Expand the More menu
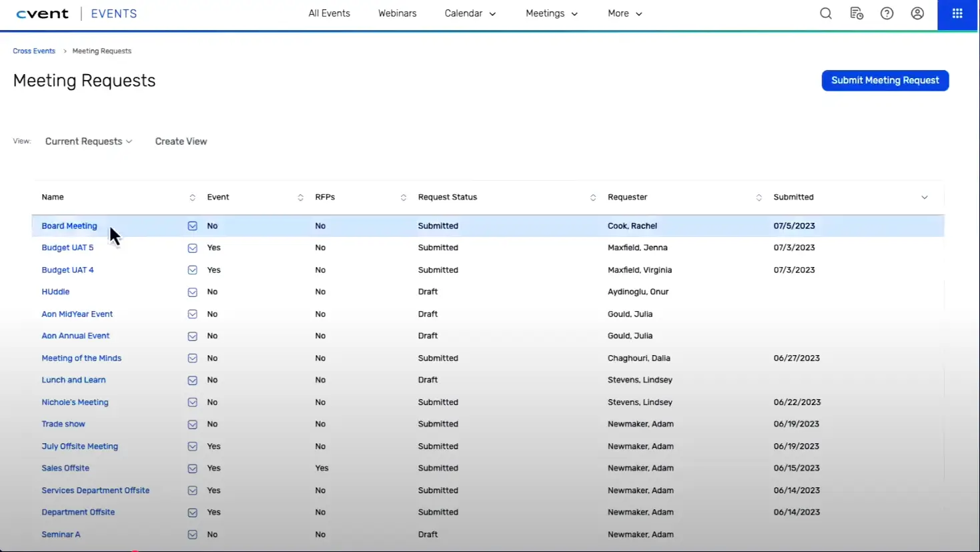 (625, 13)
